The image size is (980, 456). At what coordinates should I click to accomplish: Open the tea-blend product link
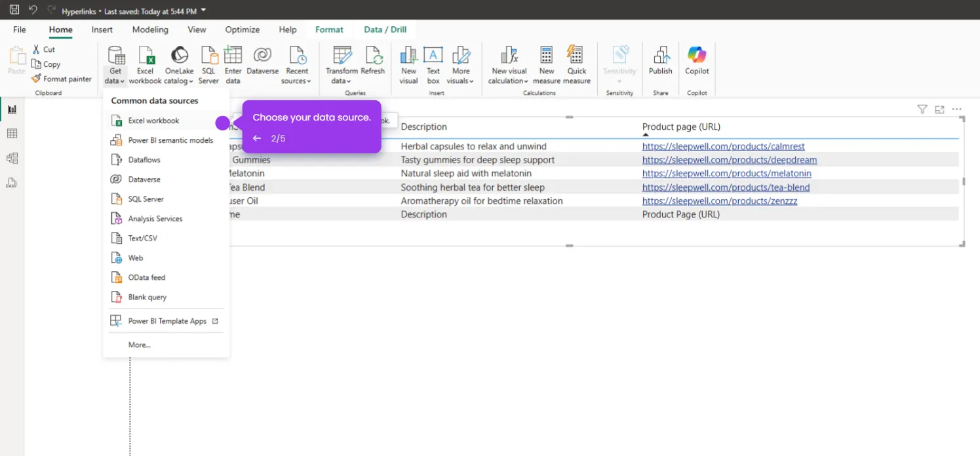[x=726, y=187]
